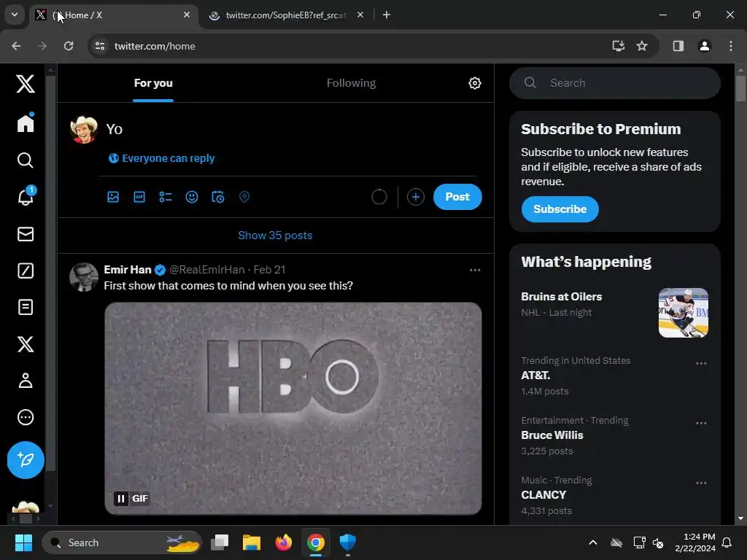Open more options for AT&T. trend
The image size is (747, 560).
[701, 363]
